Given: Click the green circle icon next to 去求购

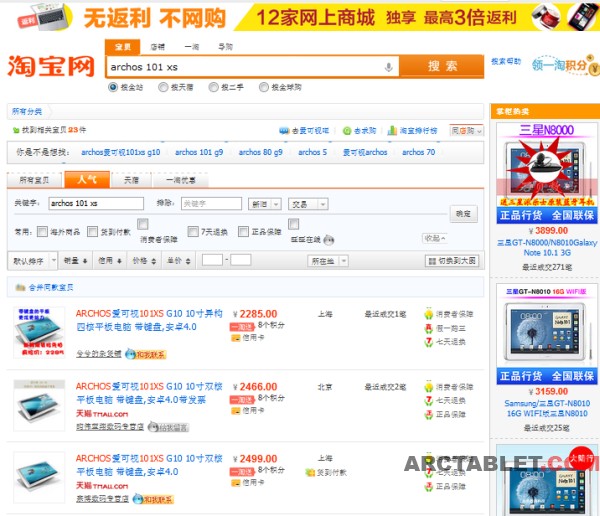Looking at the screenshot, I should point(347,131).
